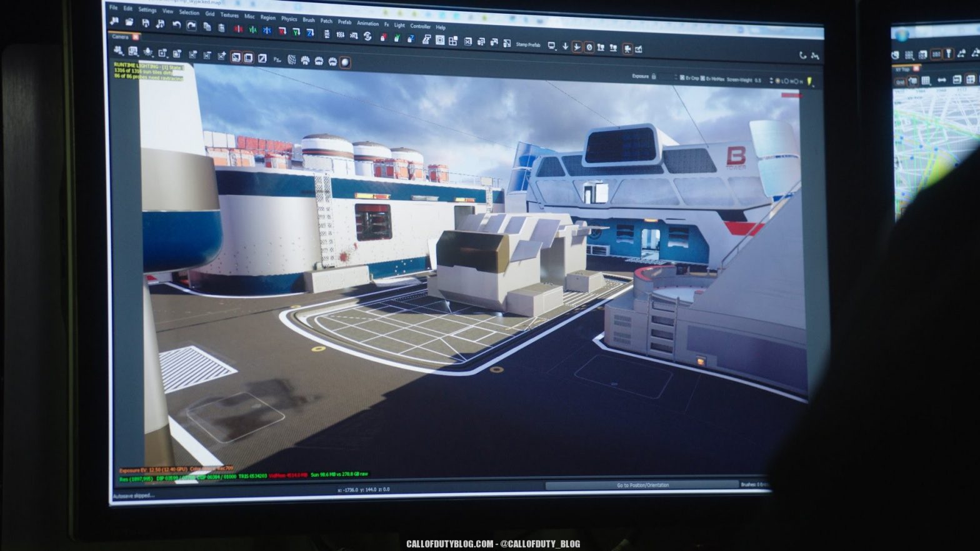980x551 pixels.
Task: Toggle the Exposure lock icon
Action: click(654, 76)
